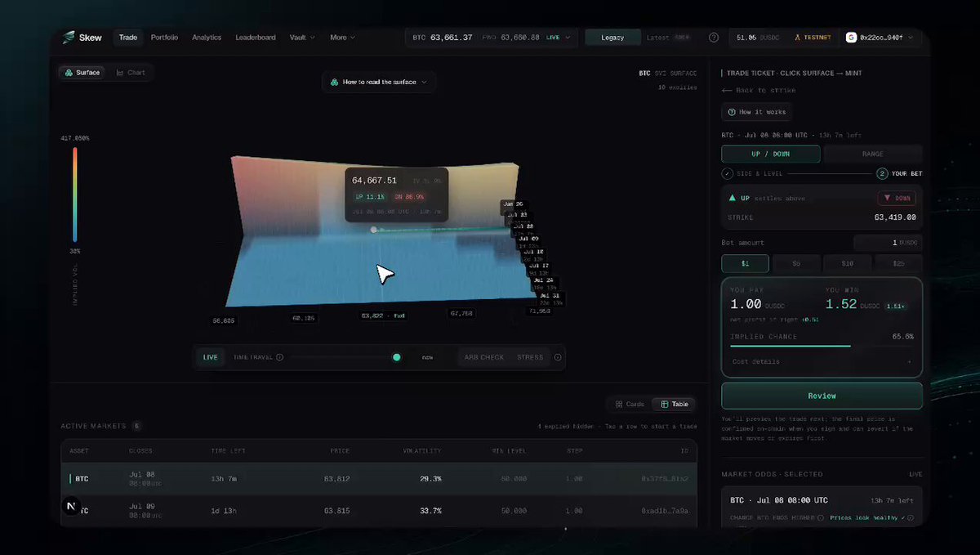This screenshot has width=980, height=555.
Task: Click the Time Travel slider handle
Action: 397,357
